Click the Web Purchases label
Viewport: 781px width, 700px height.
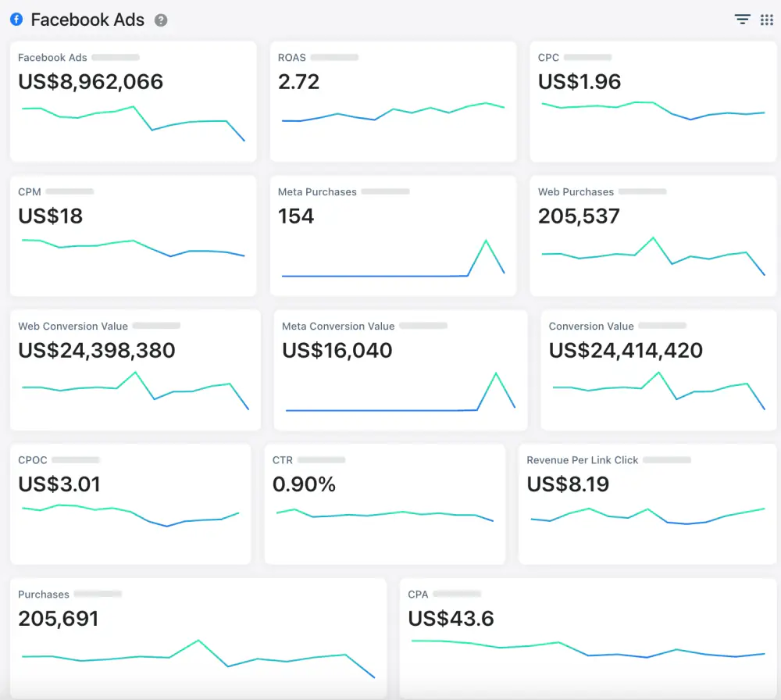coord(576,192)
